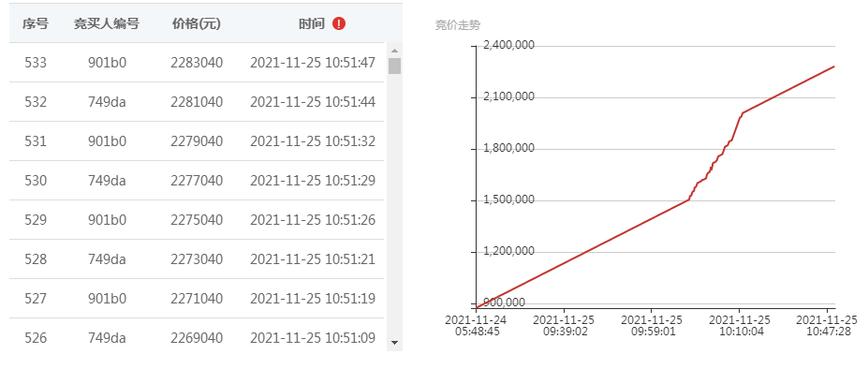868x369 pixels.
Task: Click bidder code 901b0 in row 527
Action: coord(107,299)
